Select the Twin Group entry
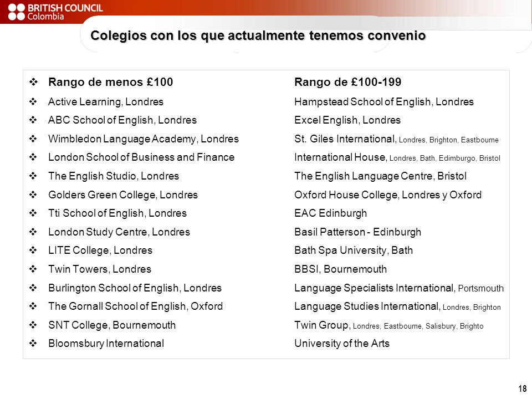Viewport: 532px width, 399px height. click(x=389, y=325)
